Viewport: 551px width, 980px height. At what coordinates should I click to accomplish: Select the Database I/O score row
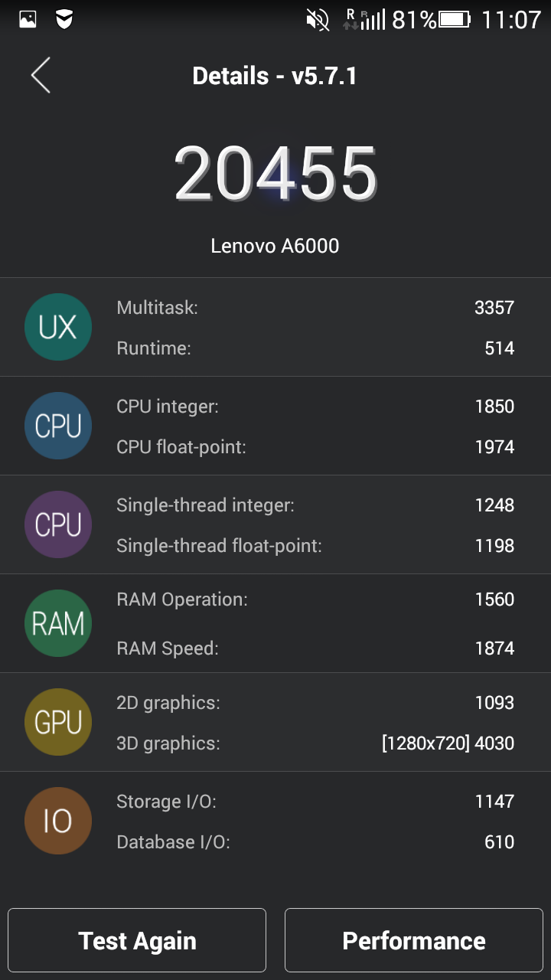tap(315, 842)
